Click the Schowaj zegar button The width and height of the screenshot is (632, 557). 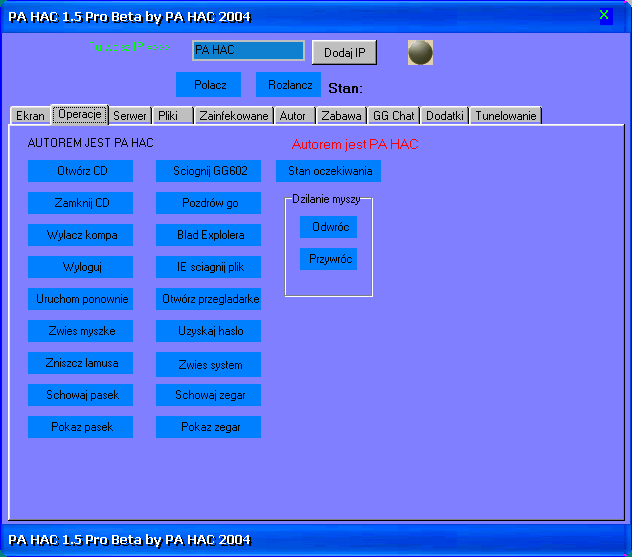[x=209, y=395]
